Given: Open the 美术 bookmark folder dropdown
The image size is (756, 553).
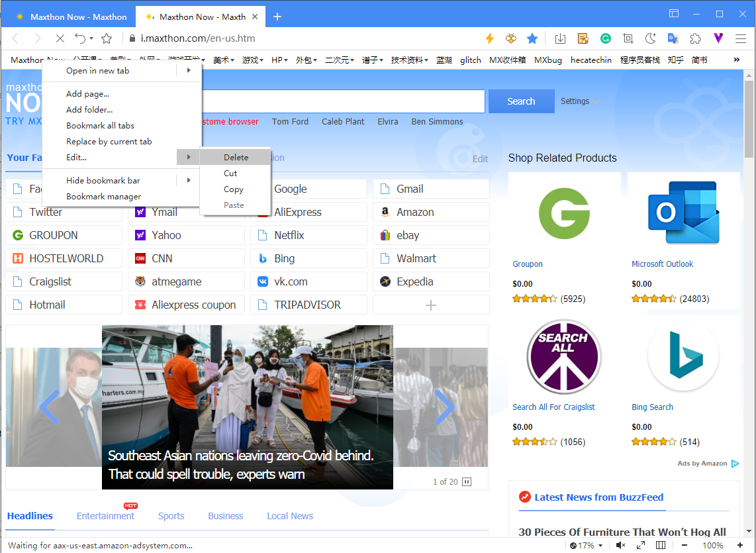Looking at the screenshot, I should click(x=224, y=60).
